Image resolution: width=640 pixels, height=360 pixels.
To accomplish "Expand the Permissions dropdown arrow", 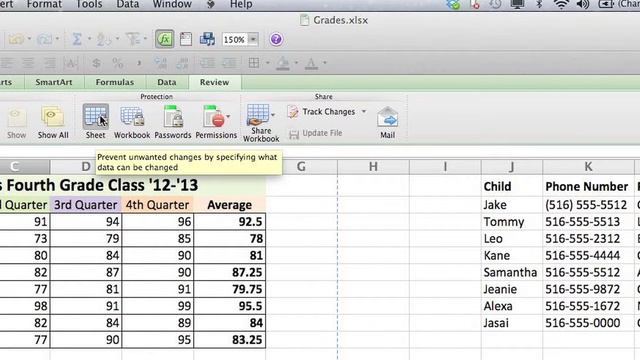I will [x=228, y=116].
